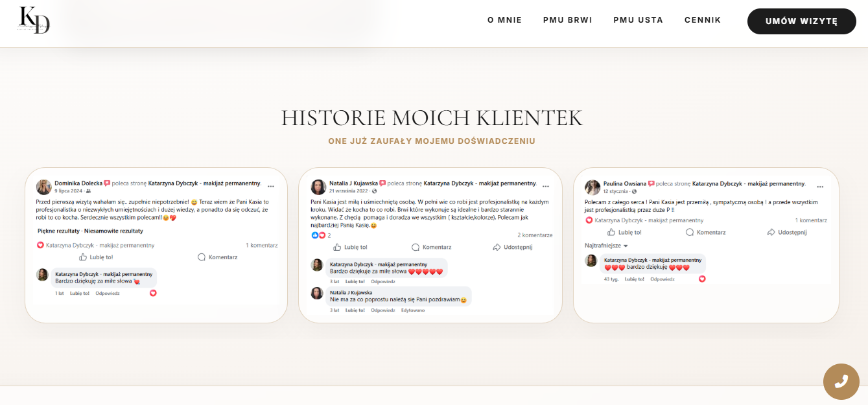View the CENNIK price list
This screenshot has width=868, height=405.
pos(703,20)
